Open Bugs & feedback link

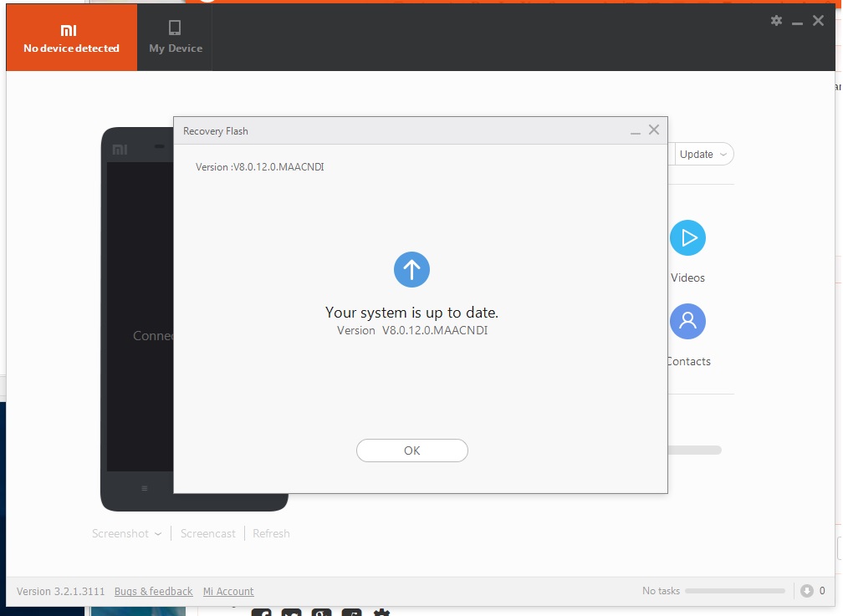pos(153,591)
